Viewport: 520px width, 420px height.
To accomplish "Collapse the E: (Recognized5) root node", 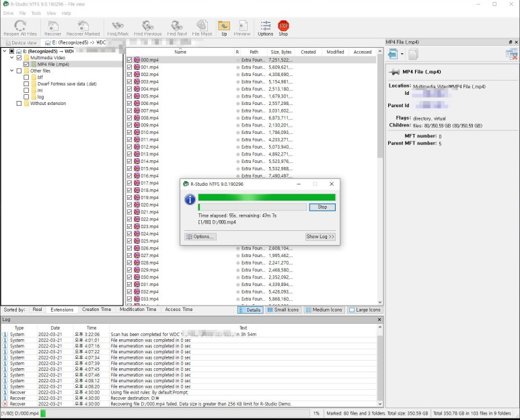I will [x=5, y=51].
